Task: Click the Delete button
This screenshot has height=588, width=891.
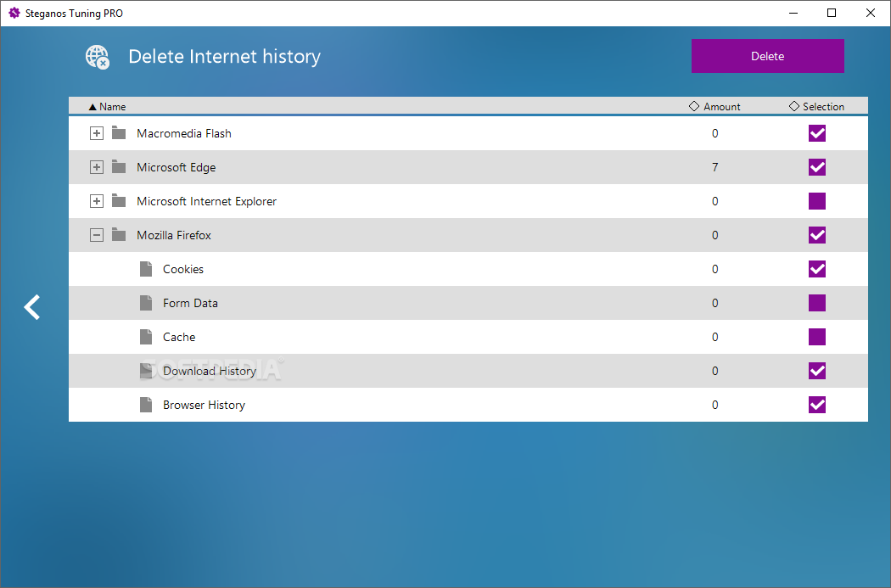Action: point(767,56)
